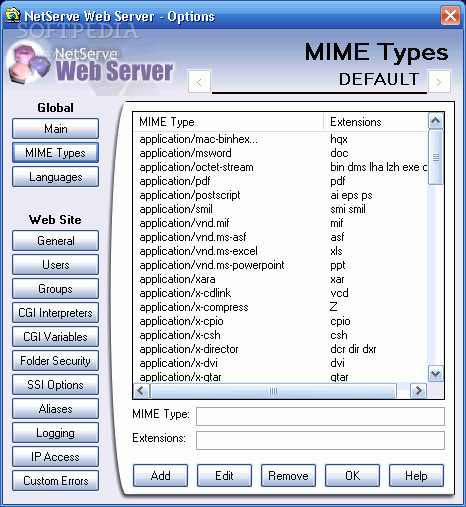
Task: Go to the next site with the right arrow
Action: tap(439, 82)
